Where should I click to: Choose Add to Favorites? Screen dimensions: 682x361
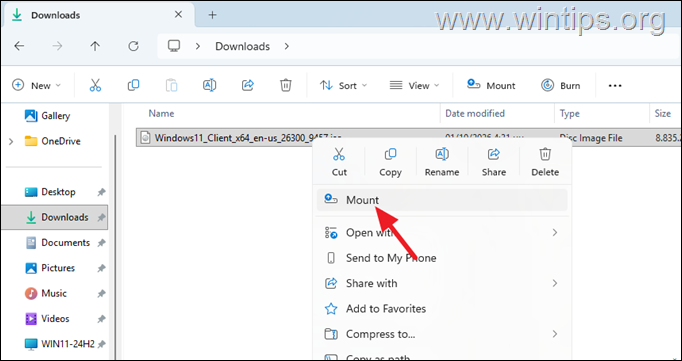tap(442, 309)
